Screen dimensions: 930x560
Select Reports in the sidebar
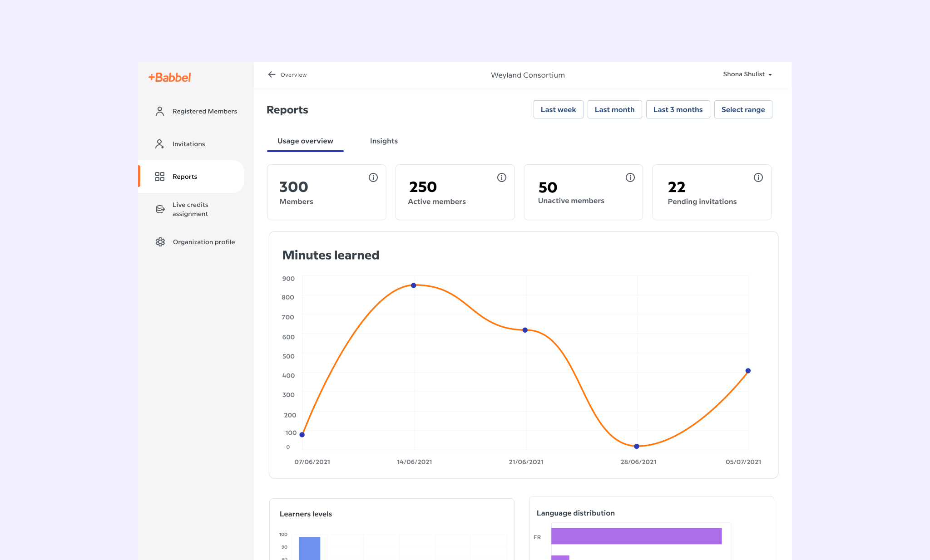click(x=191, y=177)
